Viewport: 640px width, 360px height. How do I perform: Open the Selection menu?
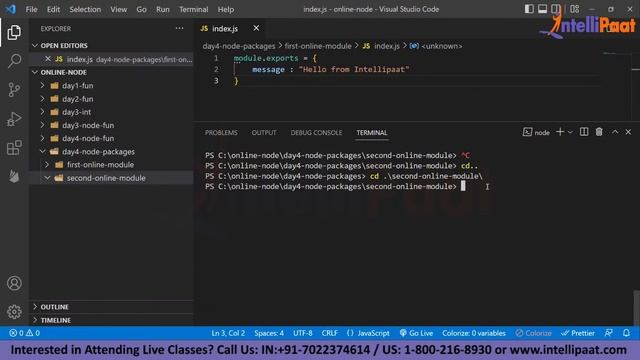85,9
